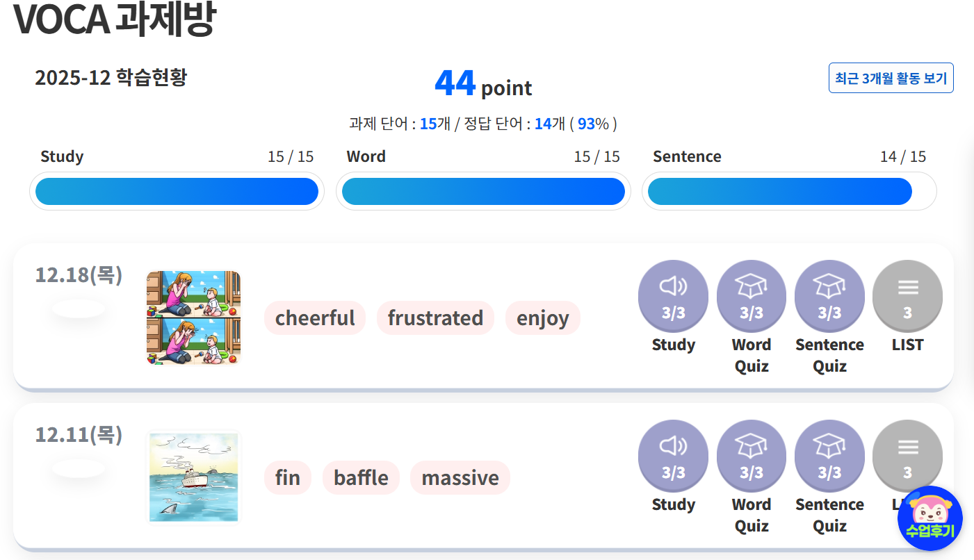The height and width of the screenshot is (560, 974).
Task: Select the word tag 'cheerful'
Action: click(x=315, y=318)
